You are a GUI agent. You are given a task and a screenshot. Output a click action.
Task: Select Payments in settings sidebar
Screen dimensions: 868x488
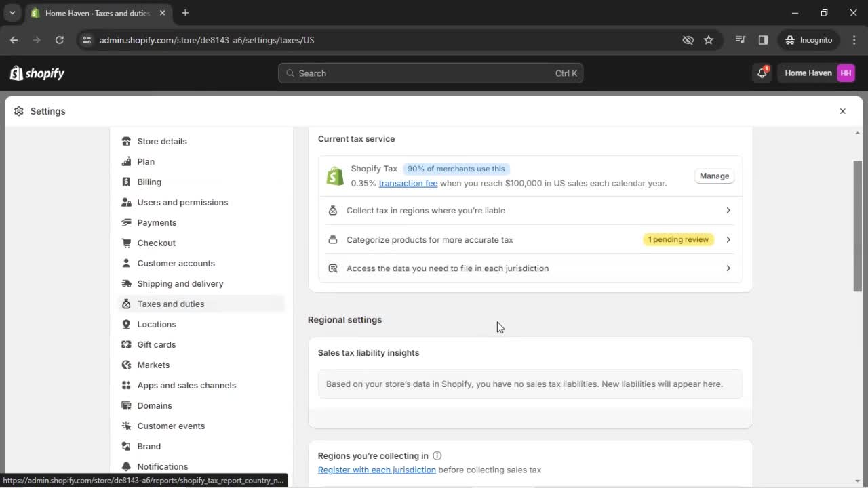[157, 222]
